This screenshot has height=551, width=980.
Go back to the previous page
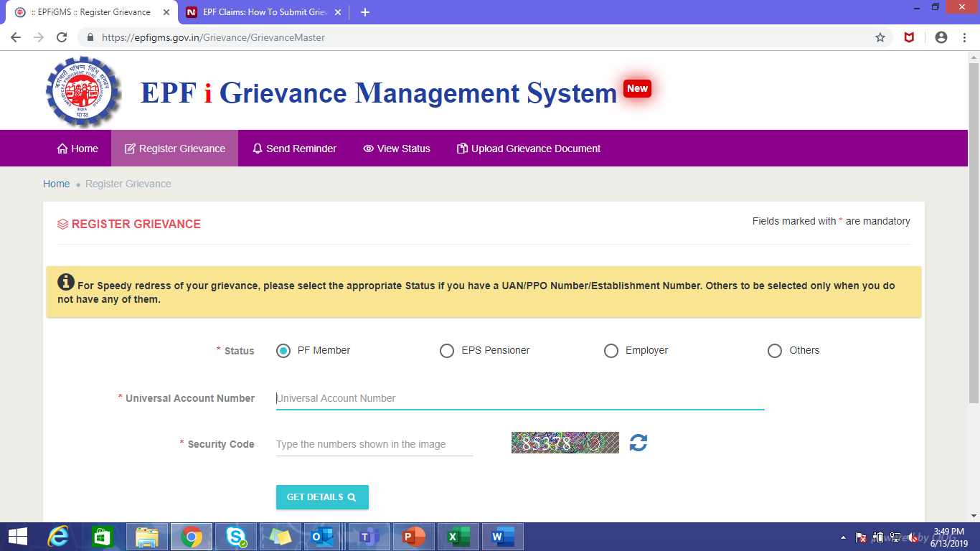16,37
